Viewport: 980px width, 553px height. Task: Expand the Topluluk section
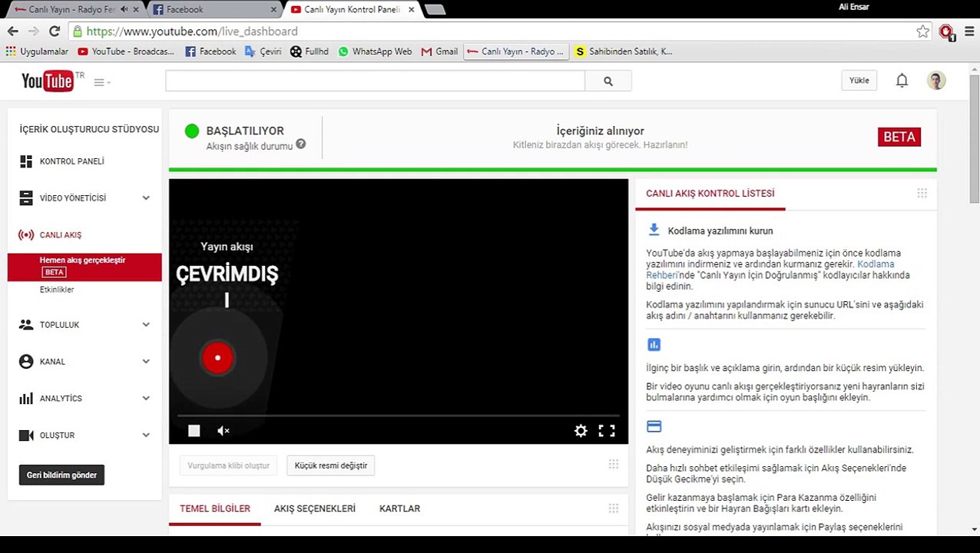pyautogui.click(x=146, y=325)
